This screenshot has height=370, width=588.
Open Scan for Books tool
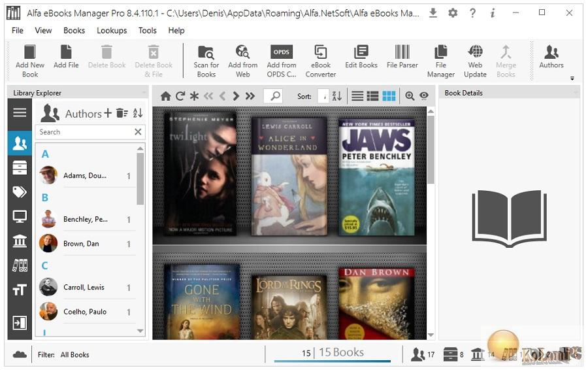coord(206,61)
